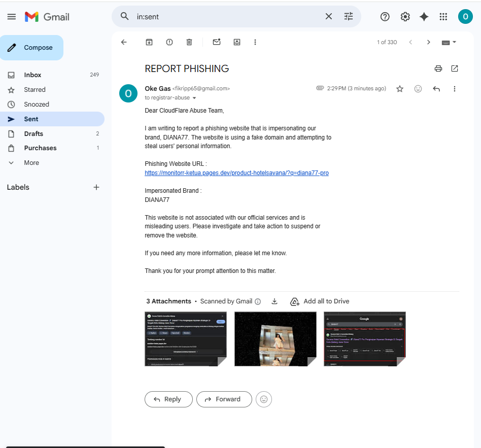Star the REPORT PHISHING email
Viewport: 481px width, 448px height.
400,89
